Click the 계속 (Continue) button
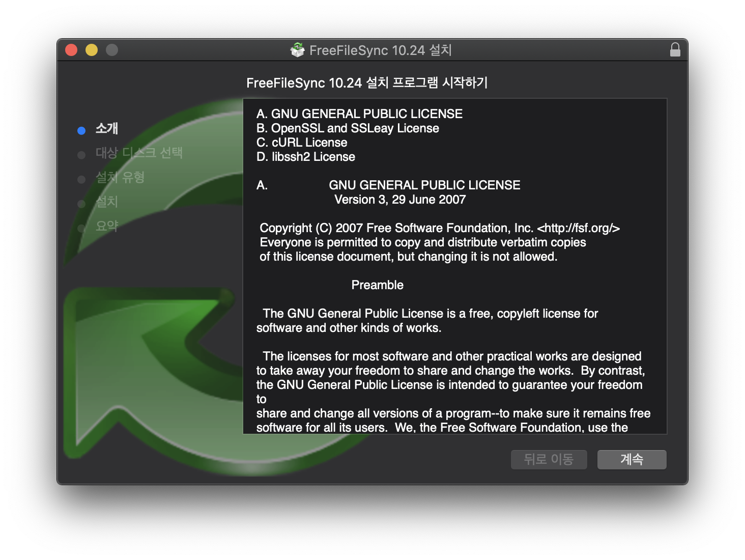This screenshot has height=560, width=745. click(632, 459)
